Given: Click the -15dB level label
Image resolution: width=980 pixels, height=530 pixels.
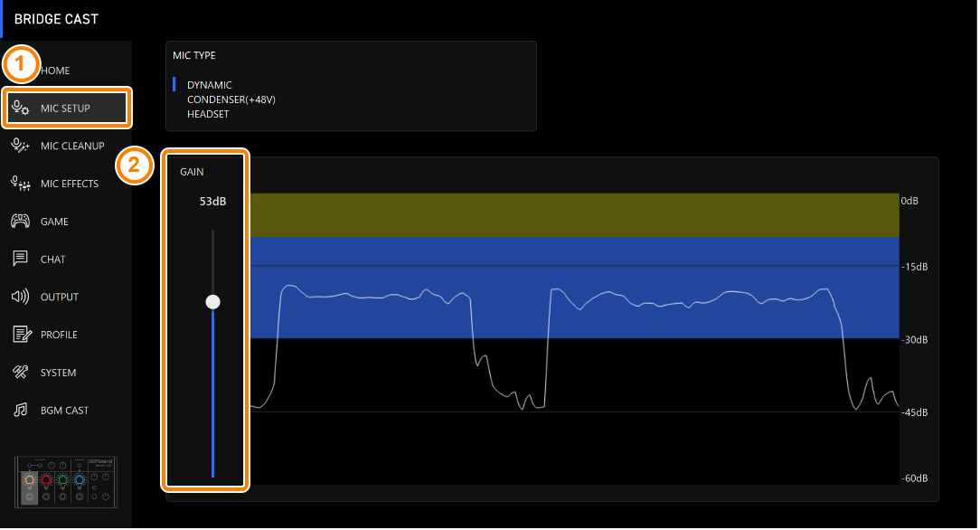Looking at the screenshot, I should click(x=914, y=267).
